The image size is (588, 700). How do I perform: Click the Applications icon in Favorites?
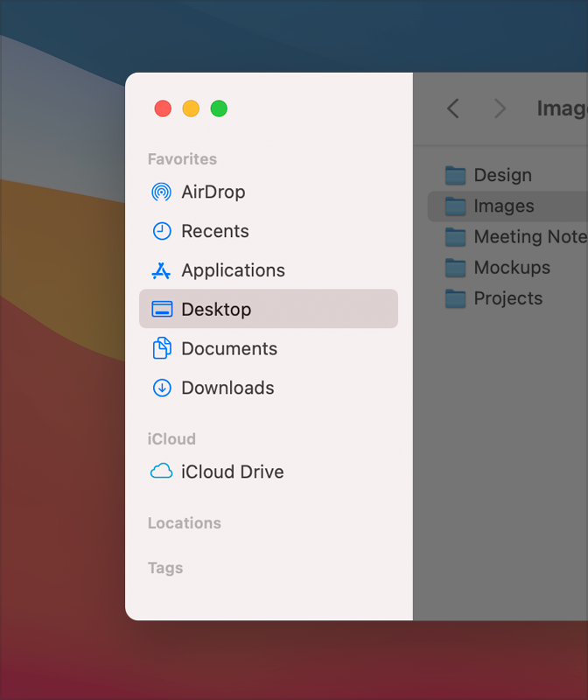tap(161, 270)
